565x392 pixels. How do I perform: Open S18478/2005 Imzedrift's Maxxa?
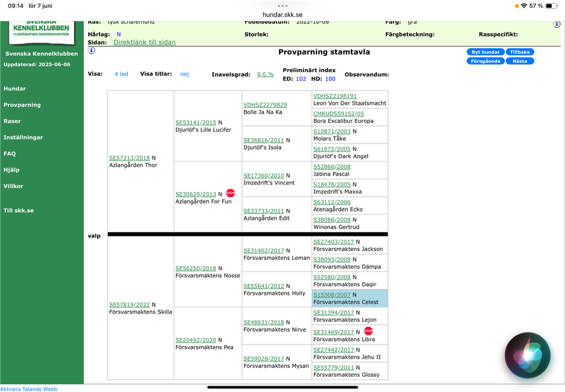[x=332, y=185]
